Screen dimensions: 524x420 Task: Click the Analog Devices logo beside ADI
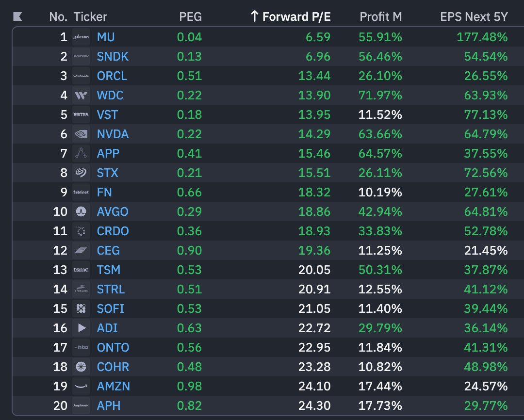(81, 328)
